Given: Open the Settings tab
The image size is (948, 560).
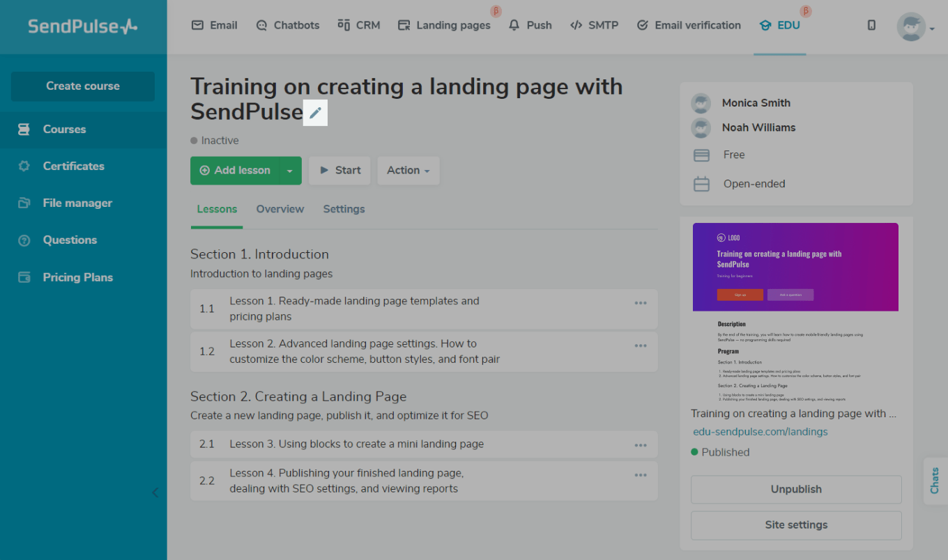Looking at the screenshot, I should tap(344, 209).
